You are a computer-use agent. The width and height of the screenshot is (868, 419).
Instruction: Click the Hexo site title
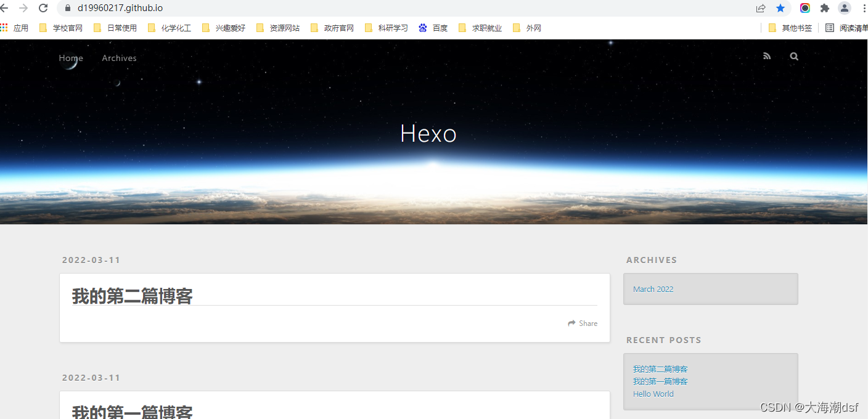click(x=428, y=134)
